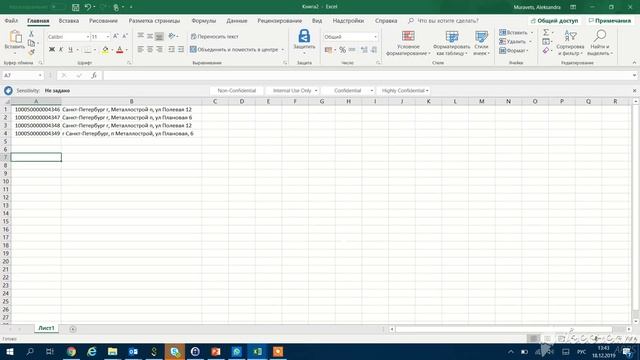Increase the cell indent
Viewport: 640px width, 360px height.
point(181,49)
